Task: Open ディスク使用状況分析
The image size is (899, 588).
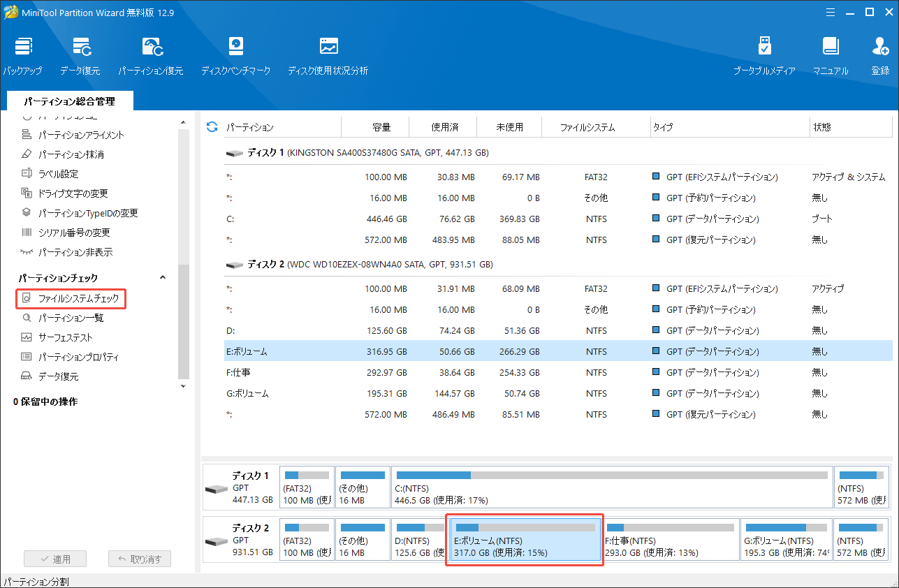Action: click(328, 56)
